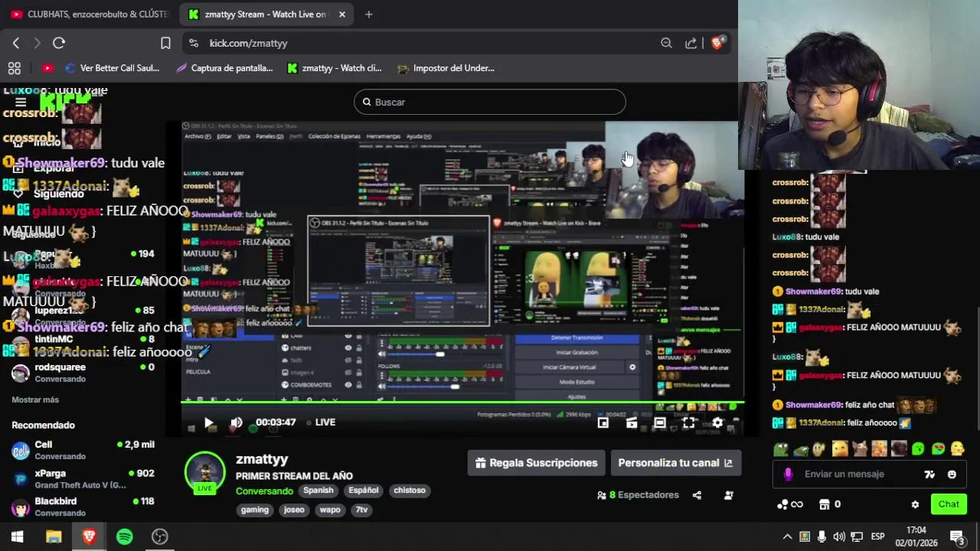980x551 pixels.
Task: Open 'Impostor del Under...' bookmark
Action: (x=446, y=68)
